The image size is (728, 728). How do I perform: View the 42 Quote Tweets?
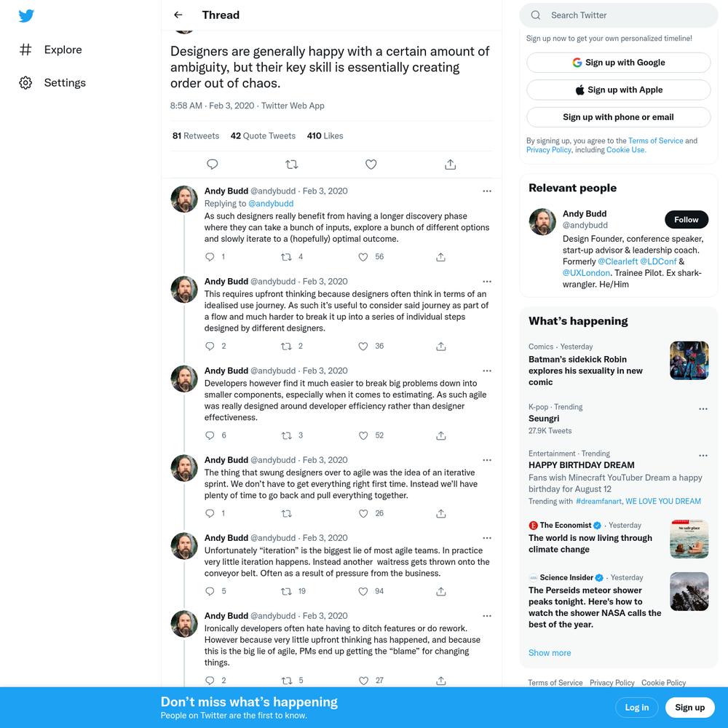263,135
